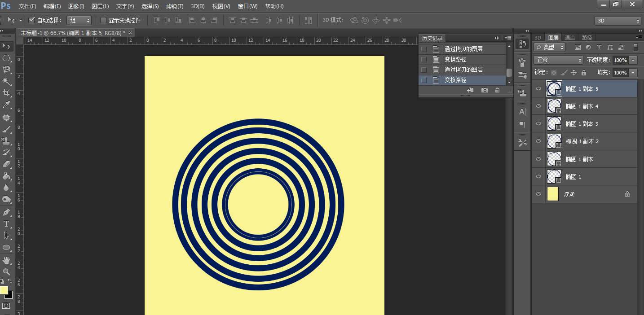This screenshot has height=315, width=644.
Task: Open the Layers panel flyout menu
Action: click(x=639, y=37)
